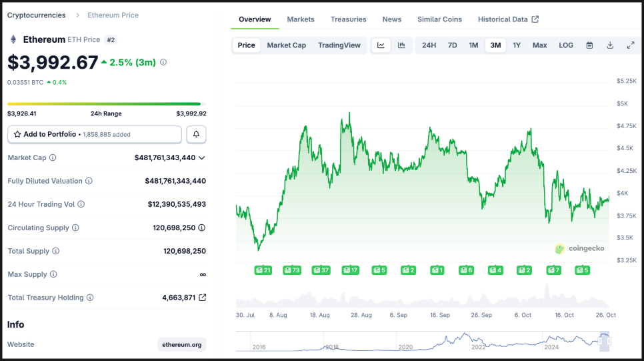Toggle LOG scale on the chart
This screenshot has width=644, height=361.
[566, 45]
